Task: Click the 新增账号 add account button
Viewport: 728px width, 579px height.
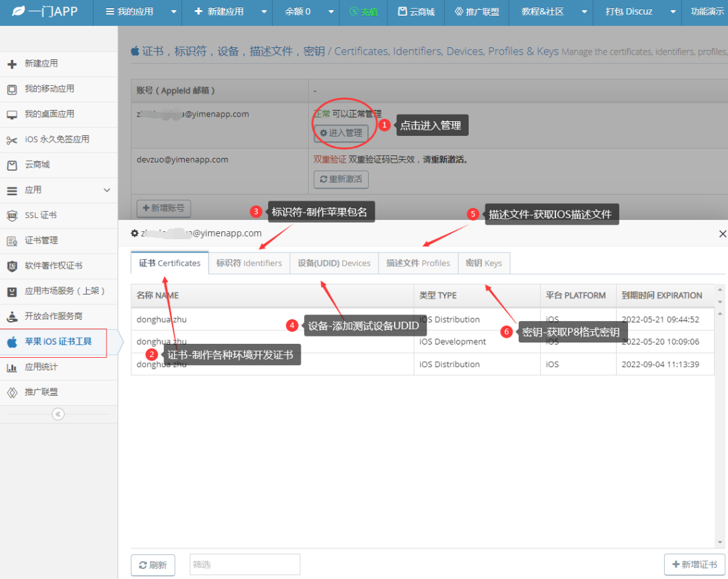Action: pyautogui.click(x=163, y=209)
